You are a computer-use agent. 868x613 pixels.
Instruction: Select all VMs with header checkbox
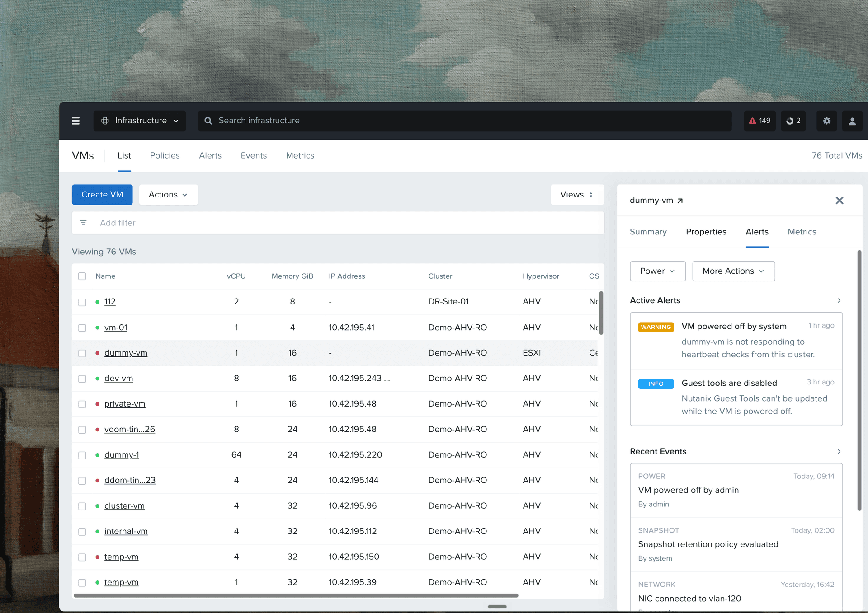click(82, 276)
